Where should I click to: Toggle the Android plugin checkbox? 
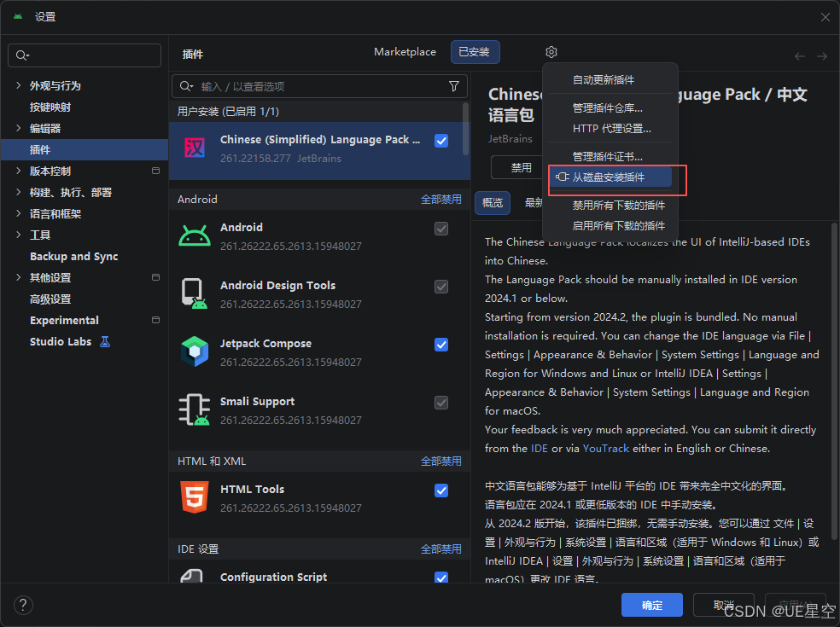click(x=441, y=229)
